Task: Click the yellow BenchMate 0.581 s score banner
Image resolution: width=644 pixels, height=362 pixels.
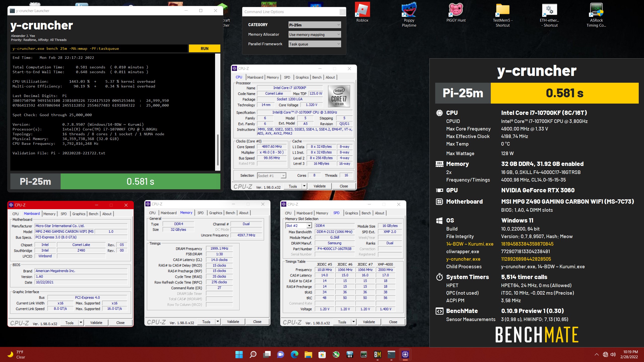Action: pyautogui.click(x=565, y=93)
